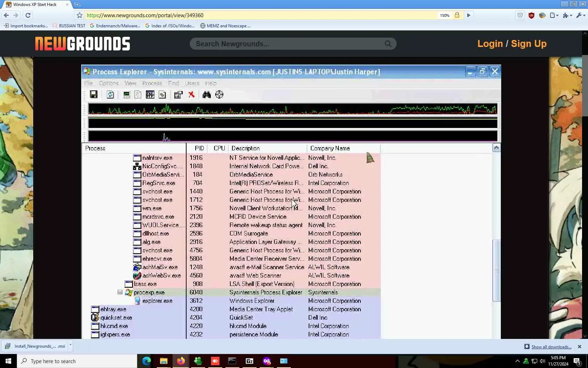Click the Windows taskbar search box

(77, 361)
